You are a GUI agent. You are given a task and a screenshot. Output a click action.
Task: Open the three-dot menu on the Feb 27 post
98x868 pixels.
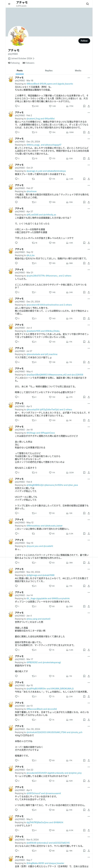coord(89,185)
